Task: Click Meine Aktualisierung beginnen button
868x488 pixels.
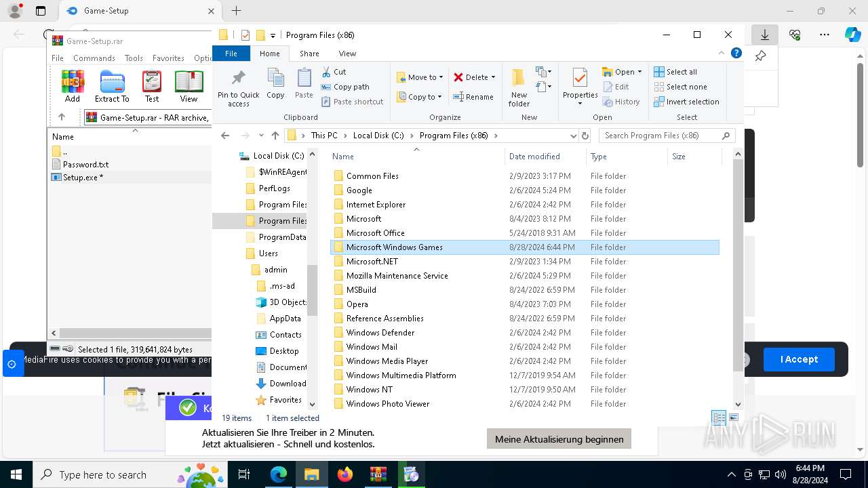Action: click(x=559, y=439)
